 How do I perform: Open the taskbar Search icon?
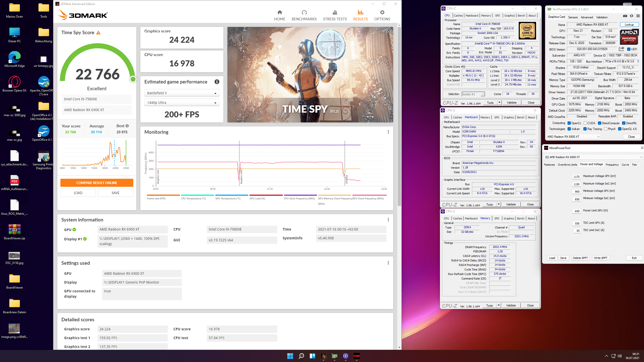[301, 356]
